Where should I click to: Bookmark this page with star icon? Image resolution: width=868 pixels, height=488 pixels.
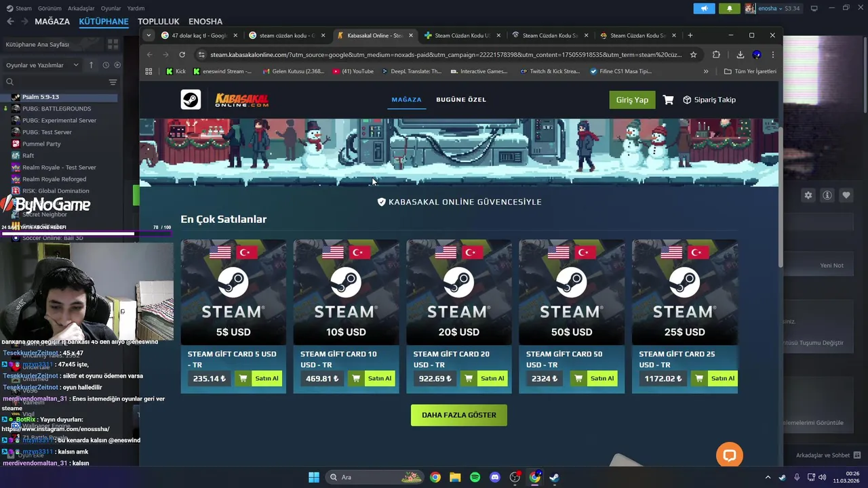pyautogui.click(x=693, y=54)
